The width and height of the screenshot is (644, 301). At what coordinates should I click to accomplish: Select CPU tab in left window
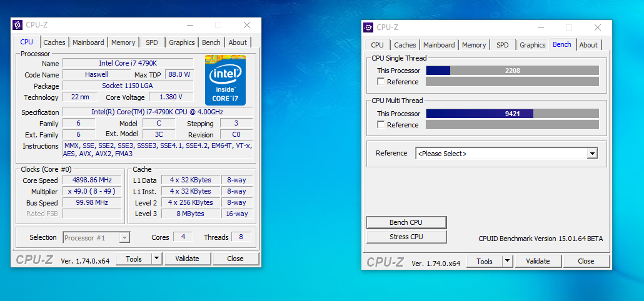pos(27,42)
